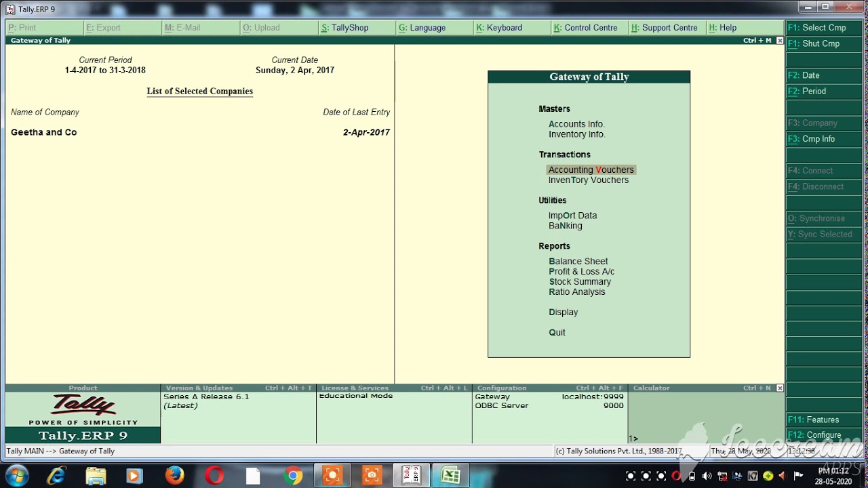Screen dimensions: 868x488
Task: Select Display in Gateway menu
Action: coord(563,312)
